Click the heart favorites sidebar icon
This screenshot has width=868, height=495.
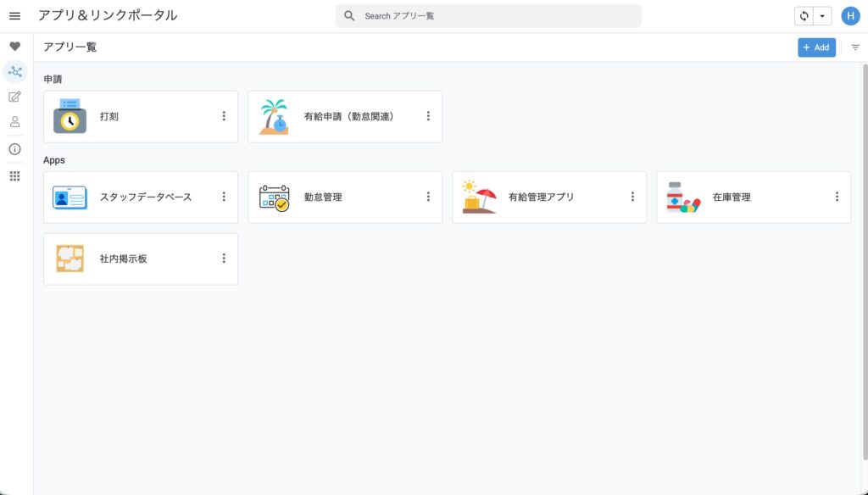pos(14,47)
